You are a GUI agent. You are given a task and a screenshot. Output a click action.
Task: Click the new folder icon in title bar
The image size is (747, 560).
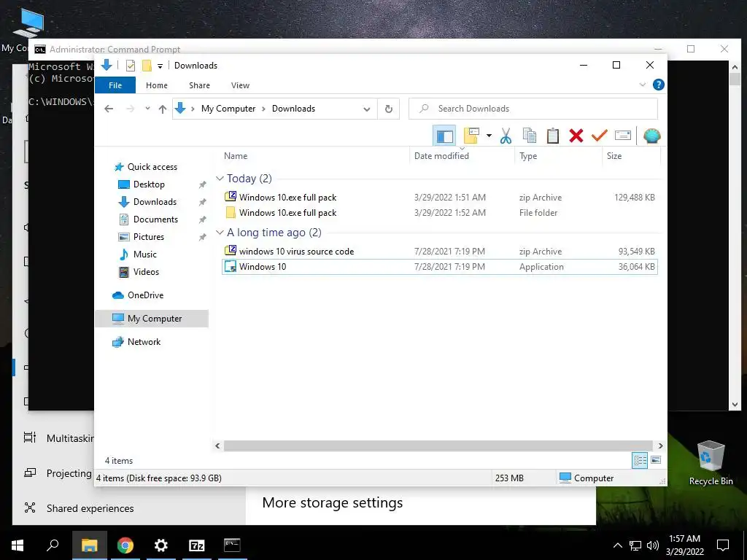point(147,66)
